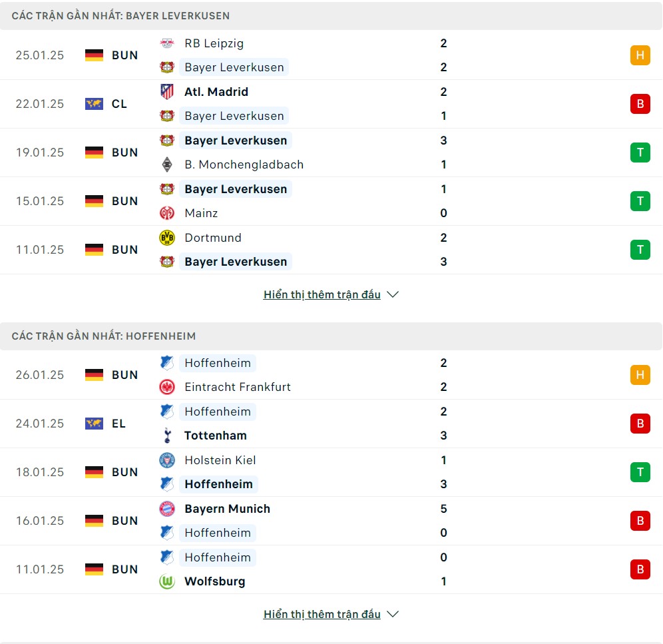The width and height of the screenshot is (663, 644).
Task: Click the B. Monchengladbach club logo
Action: 167,164
